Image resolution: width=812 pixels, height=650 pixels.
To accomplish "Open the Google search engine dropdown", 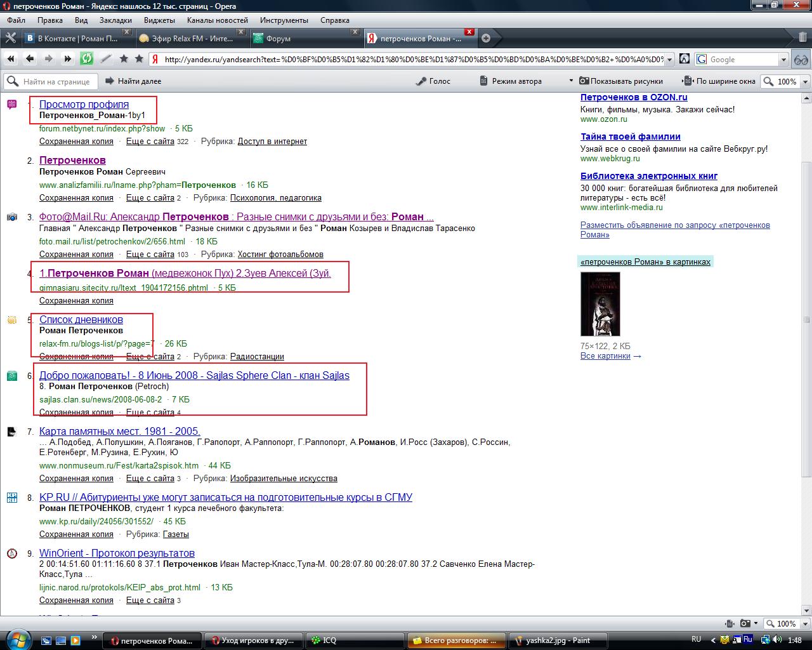I will coord(782,60).
